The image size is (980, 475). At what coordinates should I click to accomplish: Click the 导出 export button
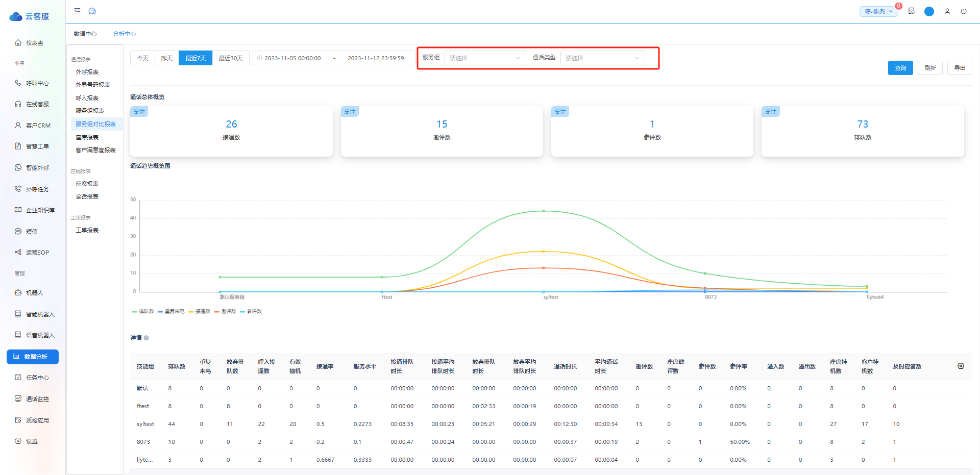pos(960,68)
